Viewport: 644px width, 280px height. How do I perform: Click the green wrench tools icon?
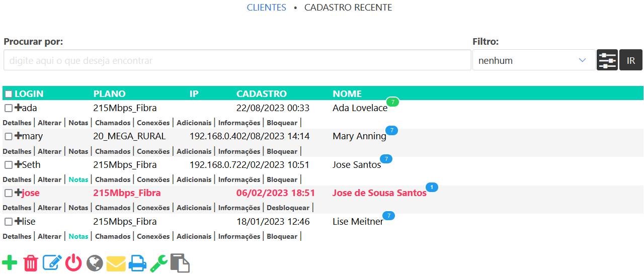158,263
